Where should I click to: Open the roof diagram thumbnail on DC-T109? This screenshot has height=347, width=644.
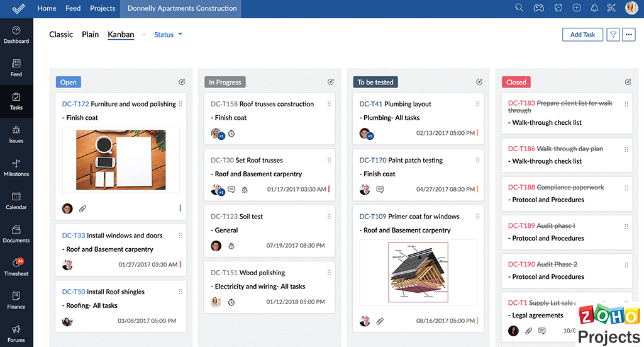[418, 272]
